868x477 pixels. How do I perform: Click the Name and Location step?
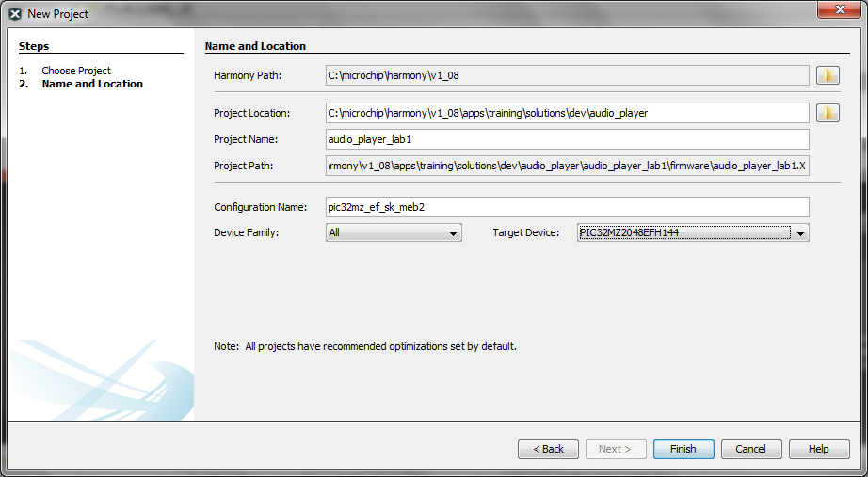coord(91,84)
